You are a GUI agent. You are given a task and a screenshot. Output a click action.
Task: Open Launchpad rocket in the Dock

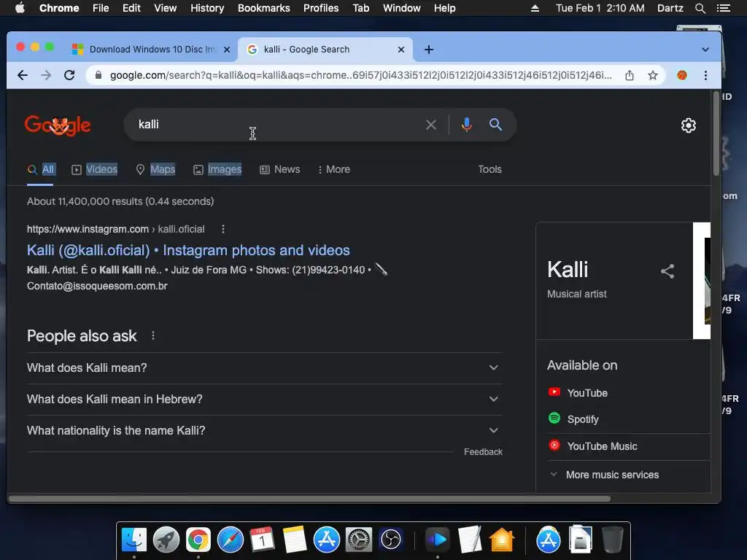tap(166, 540)
